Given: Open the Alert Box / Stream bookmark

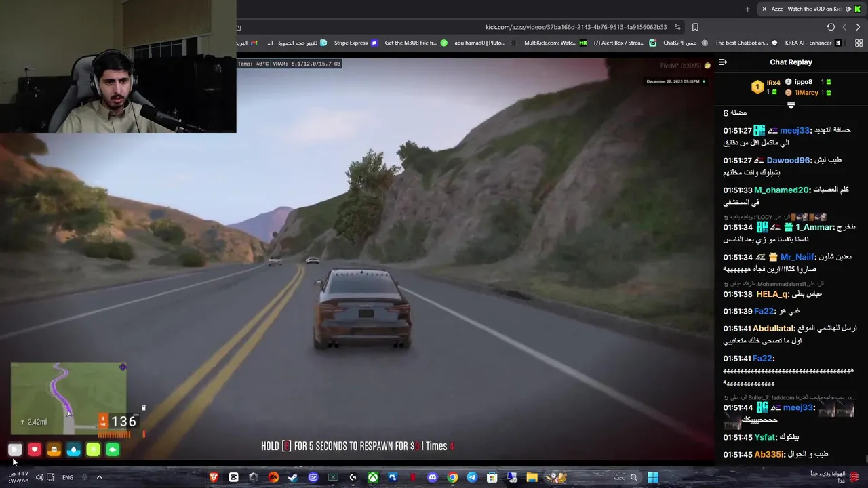Looking at the screenshot, I should [x=625, y=43].
